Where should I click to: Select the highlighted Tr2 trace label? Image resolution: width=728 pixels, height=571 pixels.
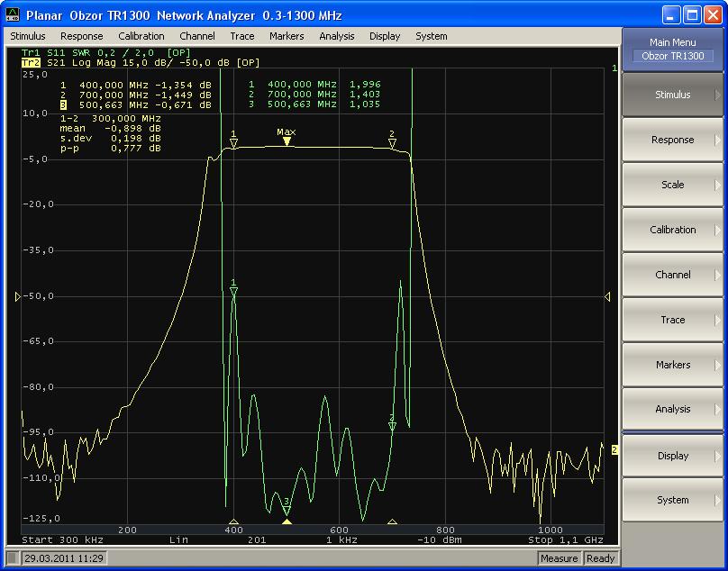point(31,63)
